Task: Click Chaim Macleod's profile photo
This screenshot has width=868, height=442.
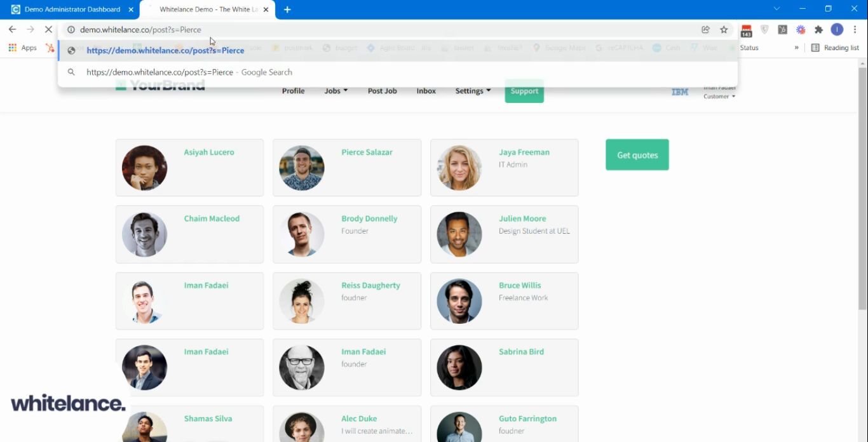Action: coord(144,234)
